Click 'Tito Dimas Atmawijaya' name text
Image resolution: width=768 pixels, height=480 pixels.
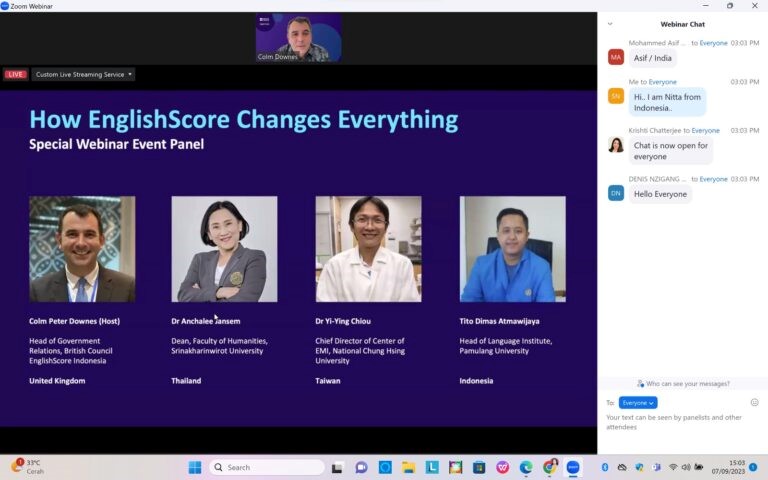click(499, 321)
